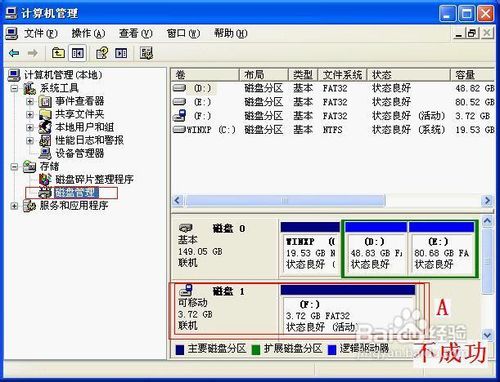Expand the 本地用户和组 node
The height and width of the screenshot is (382, 500).
click(30, 128)
